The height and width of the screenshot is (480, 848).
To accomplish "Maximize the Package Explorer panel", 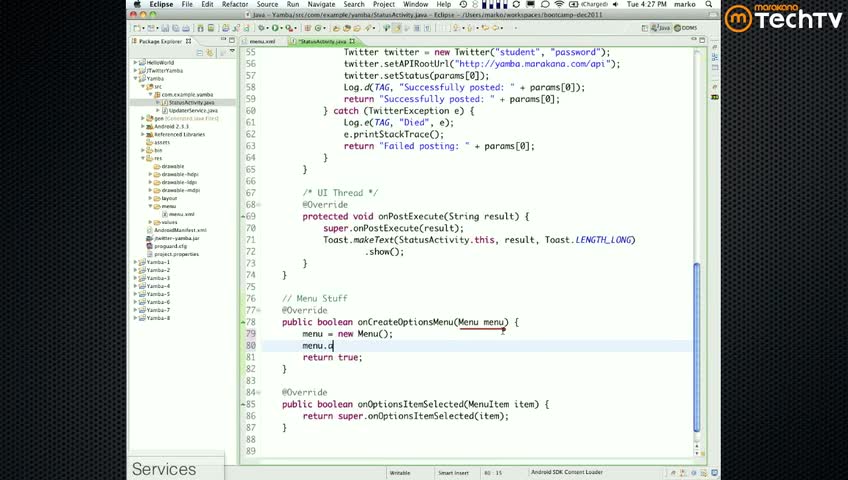I will [x=231, y=41].
